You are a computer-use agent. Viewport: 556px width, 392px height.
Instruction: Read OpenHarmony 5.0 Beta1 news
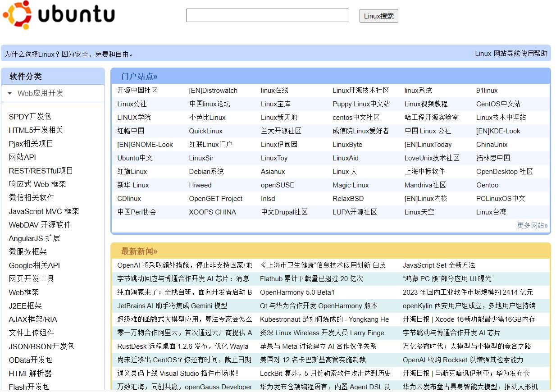point(297,292)
